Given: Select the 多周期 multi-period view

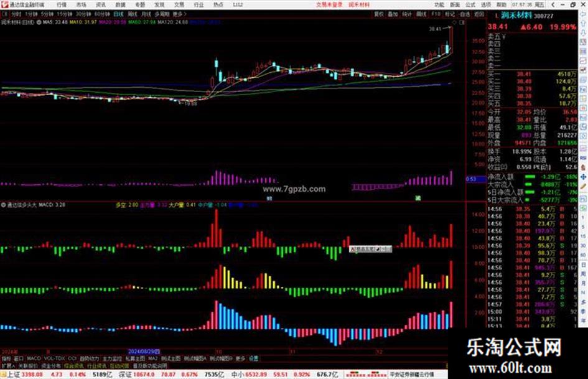Looking at the screenshot, I should pyautogui.click(x=162, y=14).
